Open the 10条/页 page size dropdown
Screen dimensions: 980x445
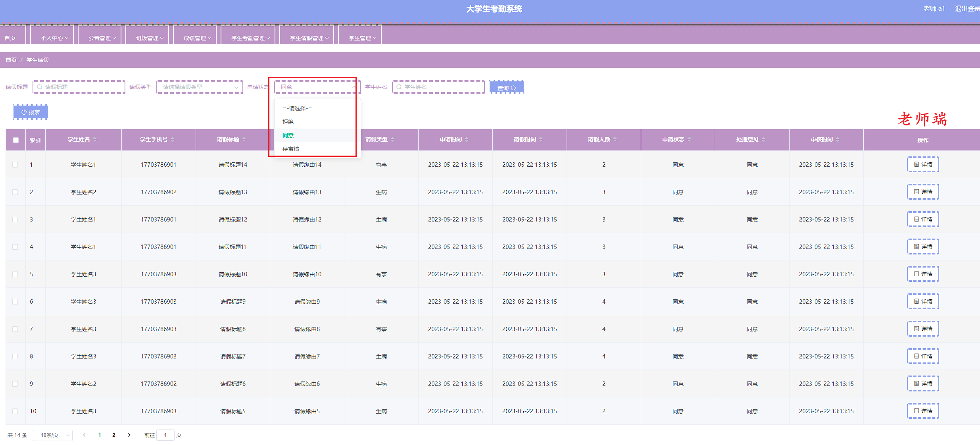pyautogui.click(x=53, y=435)
